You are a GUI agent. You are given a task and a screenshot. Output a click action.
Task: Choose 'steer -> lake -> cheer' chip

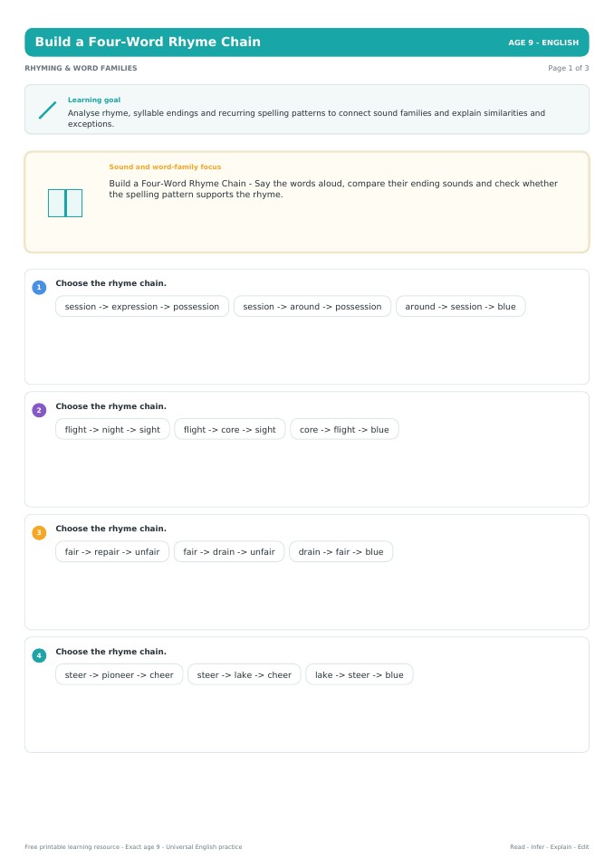coord(245,674)
